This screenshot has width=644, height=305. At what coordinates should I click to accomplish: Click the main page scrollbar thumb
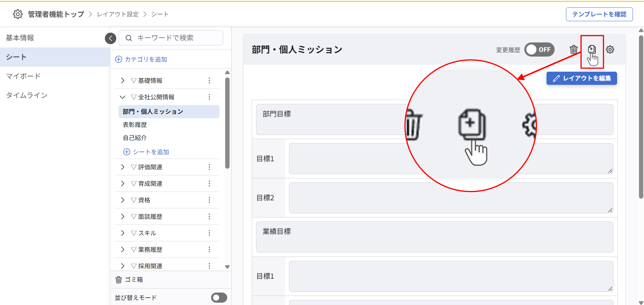click(x=641, y=117)
